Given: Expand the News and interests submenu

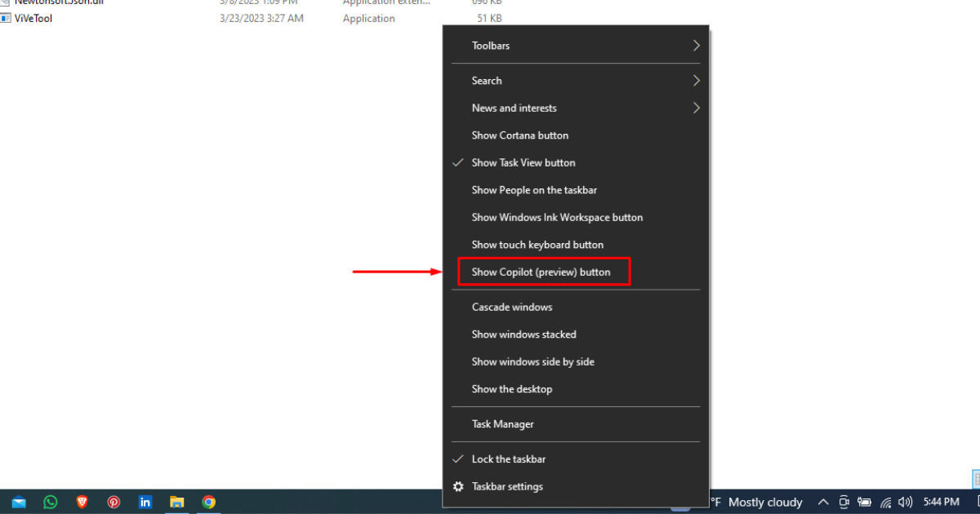Looking at the screenshot, I should tap(576, 108).
